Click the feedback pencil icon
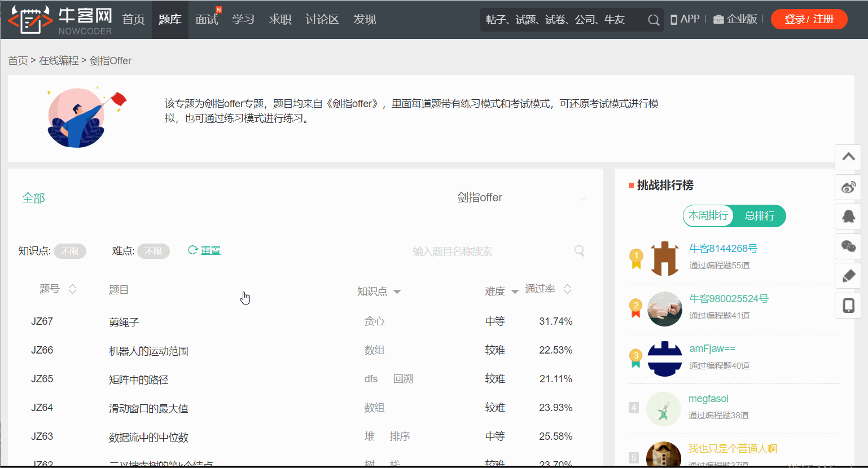The height and width of the screenshot is (468, 868). 848,276
